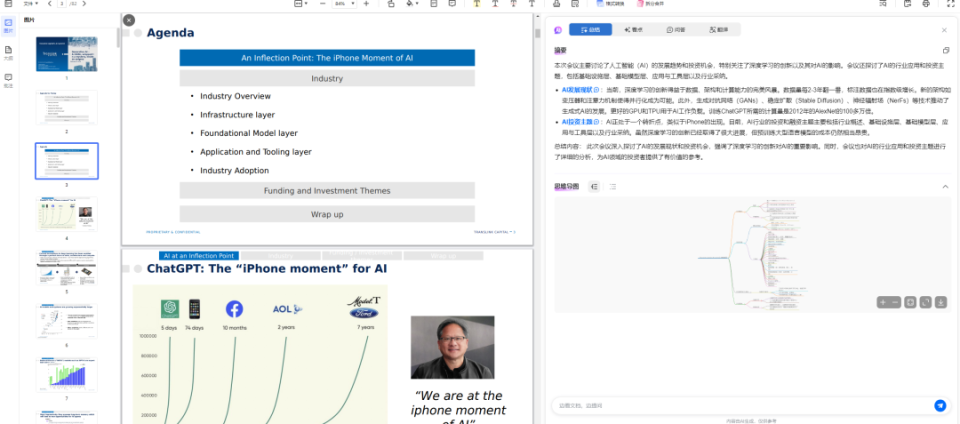Viewport: 960px width, 424px height.
Task: Select the 要点 key points tab in AI panel
Action: click(x=634, y=29)
